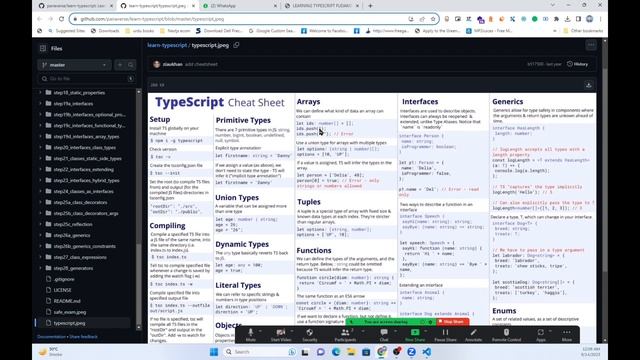Click the search icon next to branch selector
This screenshot has width=640, height=360.
tap(131, 65)
